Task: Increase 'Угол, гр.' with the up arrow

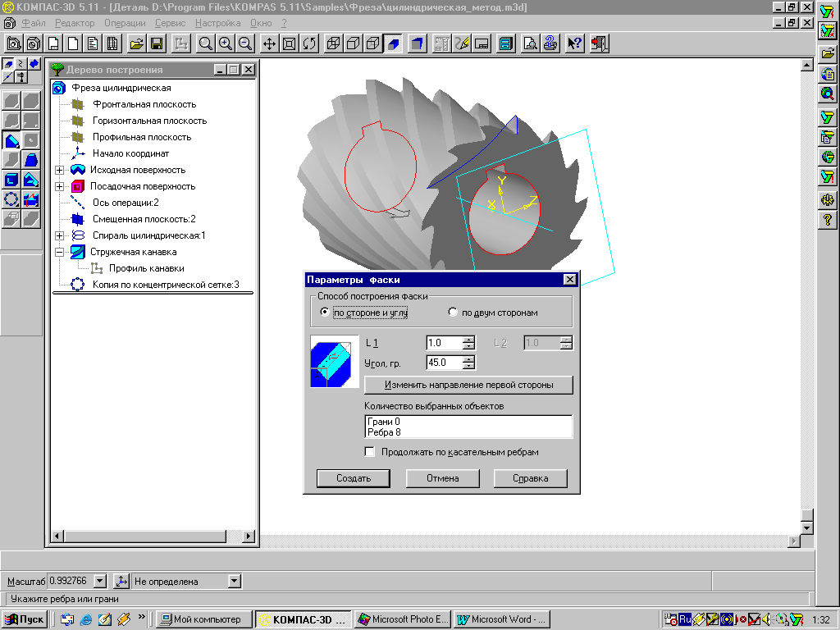Action: click(x=468, y=359)
